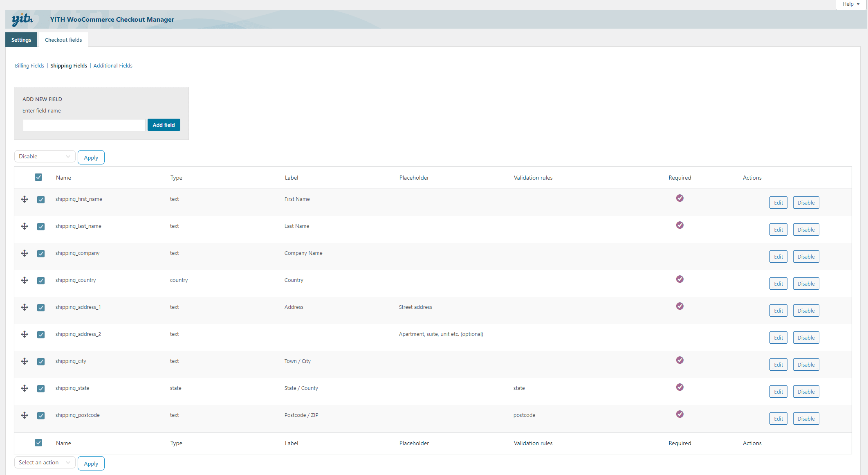Uncheck the shipping_company row checkbox
Viewport: 868px width, 475px height.
(41, 253)
